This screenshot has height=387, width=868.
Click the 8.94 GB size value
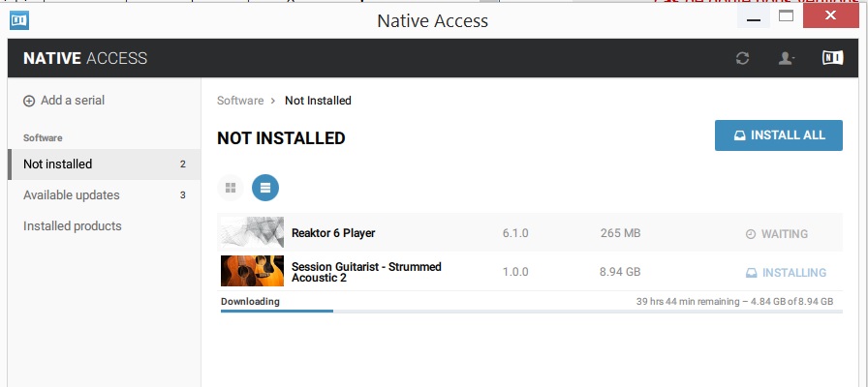pos(621,272)
